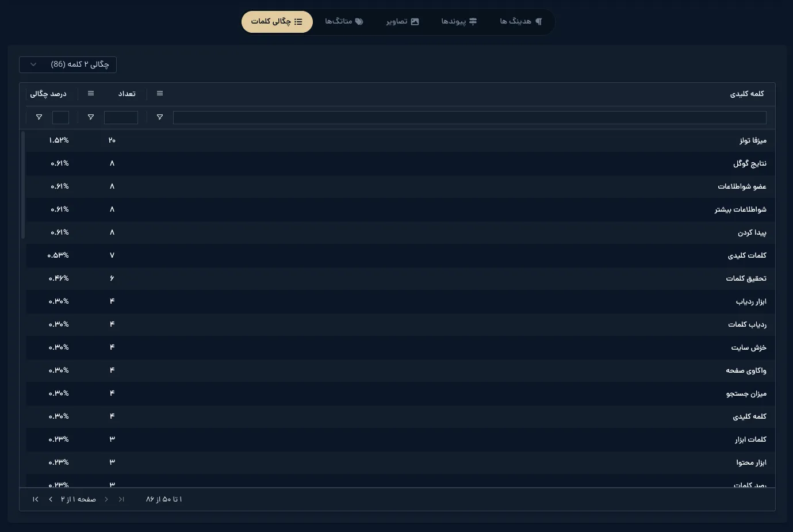This screenshot has height=532, width=793.
Task: Open column menu for کلمه کلیدی
Action: point(160,94)
